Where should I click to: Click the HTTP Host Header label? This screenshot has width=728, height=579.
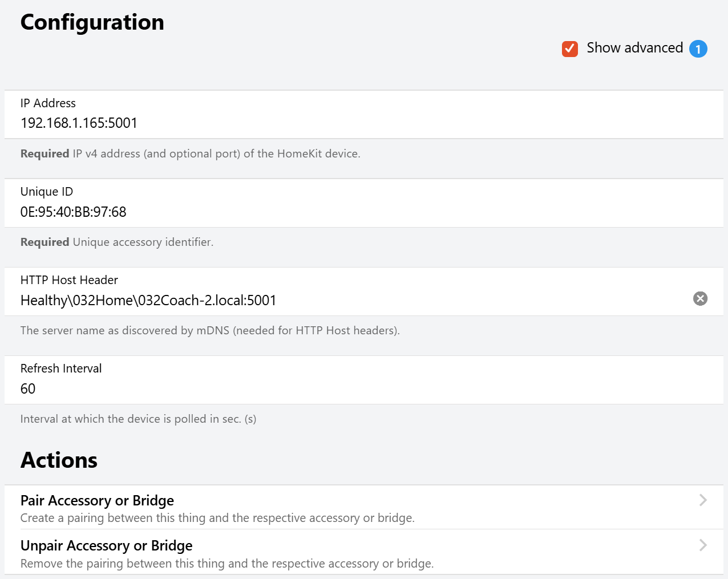pyautogui.click(x=69, y=280)
